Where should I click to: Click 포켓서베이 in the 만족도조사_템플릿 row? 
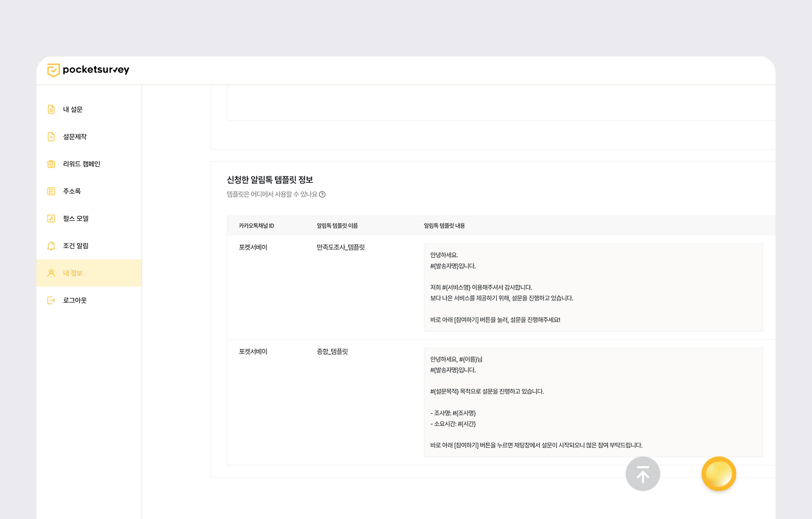click(x=253, y=247)
